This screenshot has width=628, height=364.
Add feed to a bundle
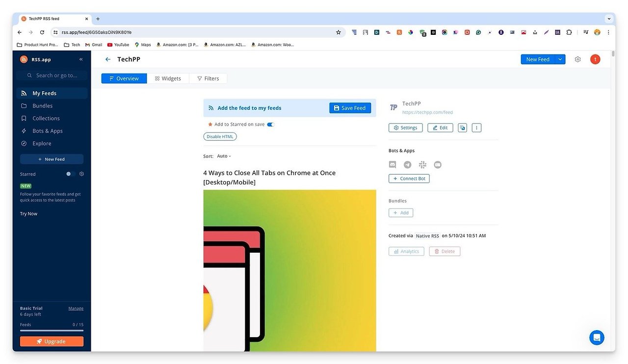[x=401, y=213]
